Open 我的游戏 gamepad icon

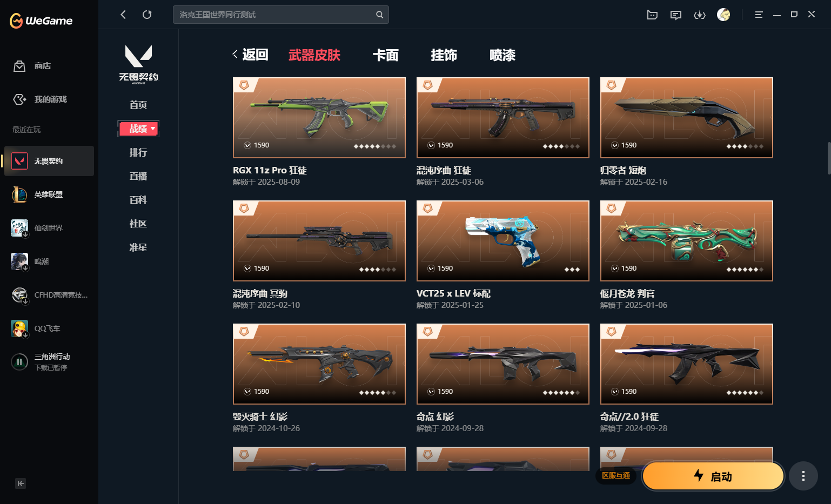coord(19,99)
